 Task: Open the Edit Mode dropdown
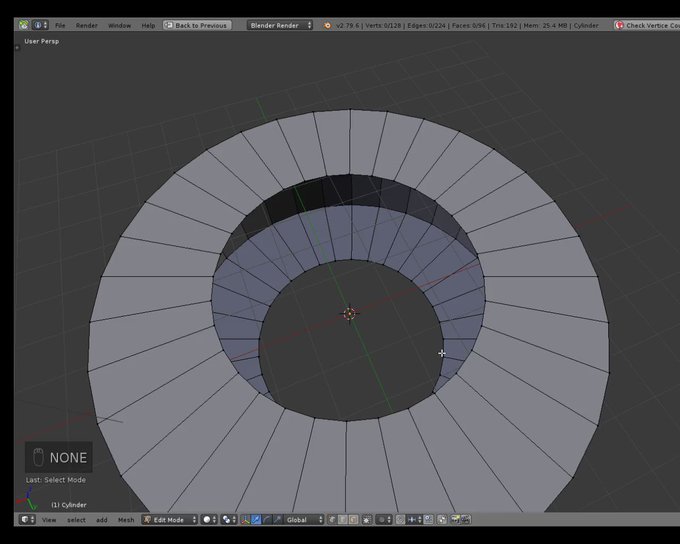(x=170, y=520)
